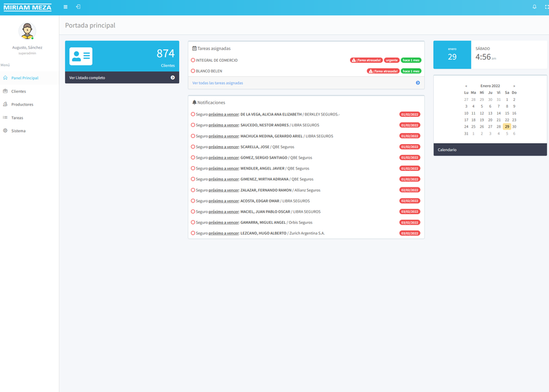This screenshot has width=549, height=392.
Task: Open the notifications bell in top bar
Action: tap(535, 7)
